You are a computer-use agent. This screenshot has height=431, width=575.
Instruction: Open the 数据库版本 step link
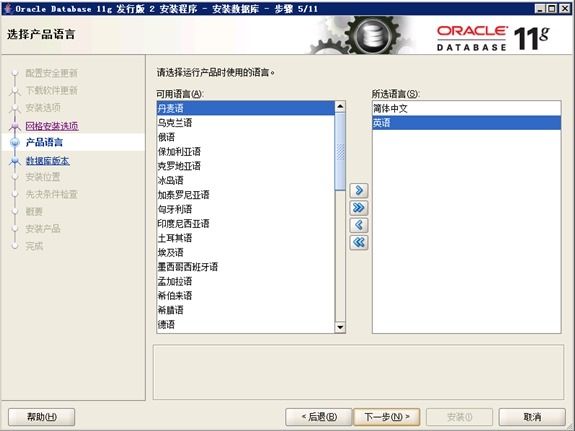pos(48,161)
